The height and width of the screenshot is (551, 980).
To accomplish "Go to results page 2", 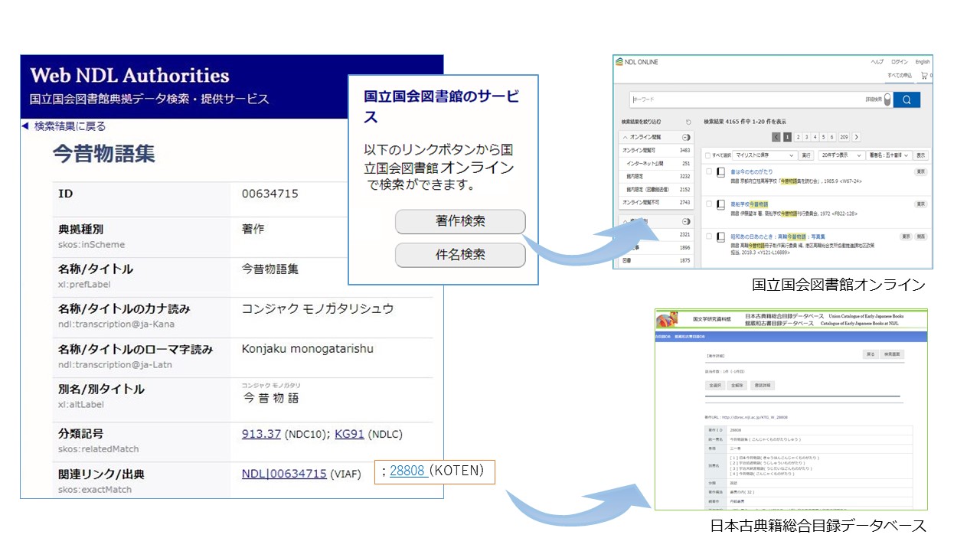I will click(x=797, y=137).
